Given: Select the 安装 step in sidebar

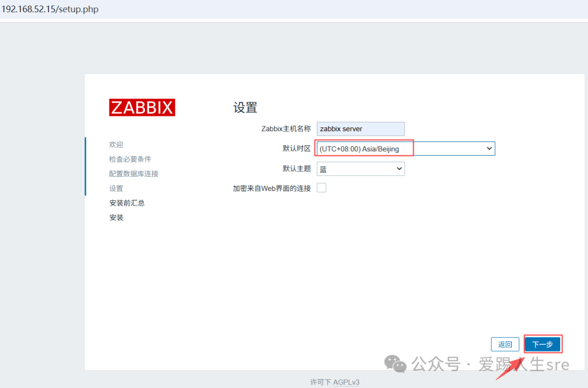Looking at the screenshot, I should [x=117, y=218].
